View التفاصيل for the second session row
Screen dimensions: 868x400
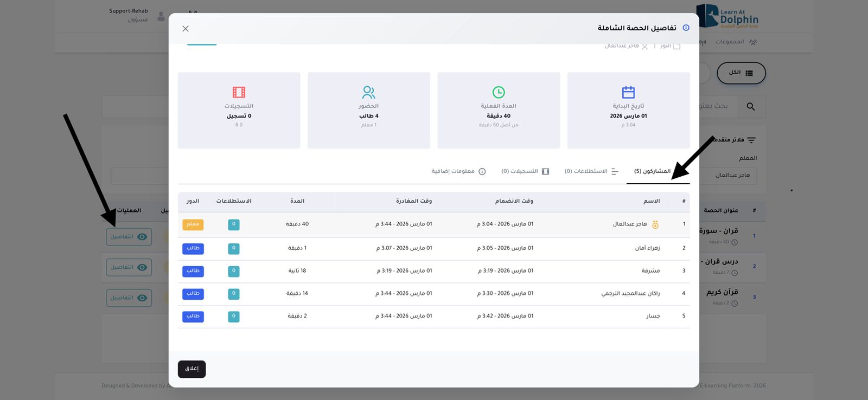tap(129, 267)
